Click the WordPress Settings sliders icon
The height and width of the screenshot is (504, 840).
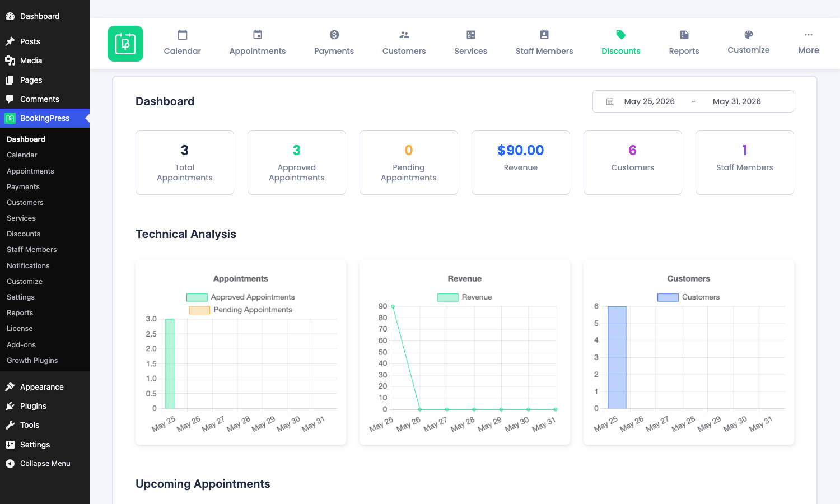tap(10, 445)
